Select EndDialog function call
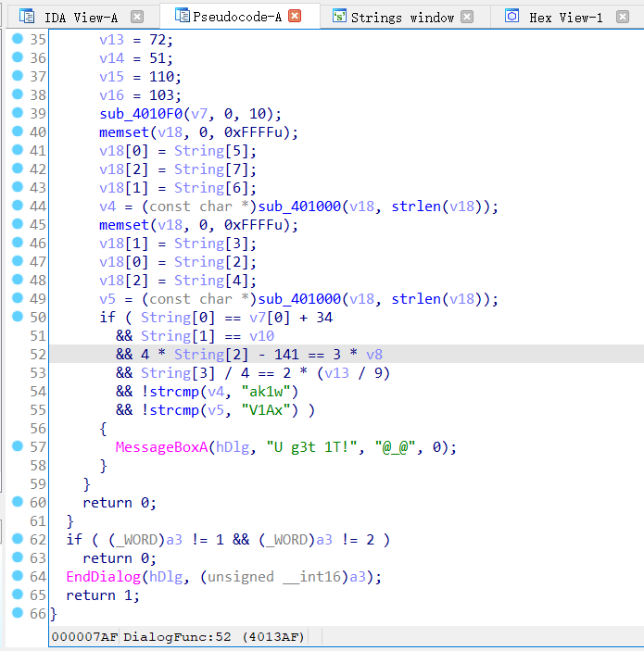 (103, 577)
